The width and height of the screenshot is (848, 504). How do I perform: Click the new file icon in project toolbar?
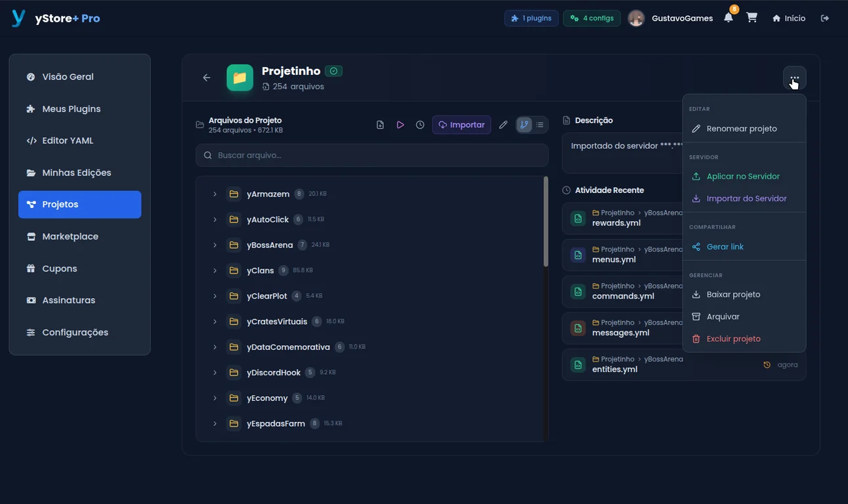[380, 125]
